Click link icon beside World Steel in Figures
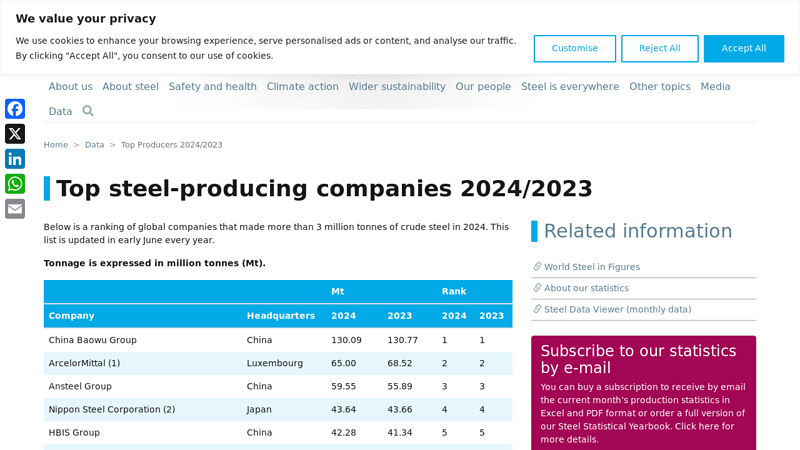The width and height of the screenshot is (800, 450). coord(537,266)
